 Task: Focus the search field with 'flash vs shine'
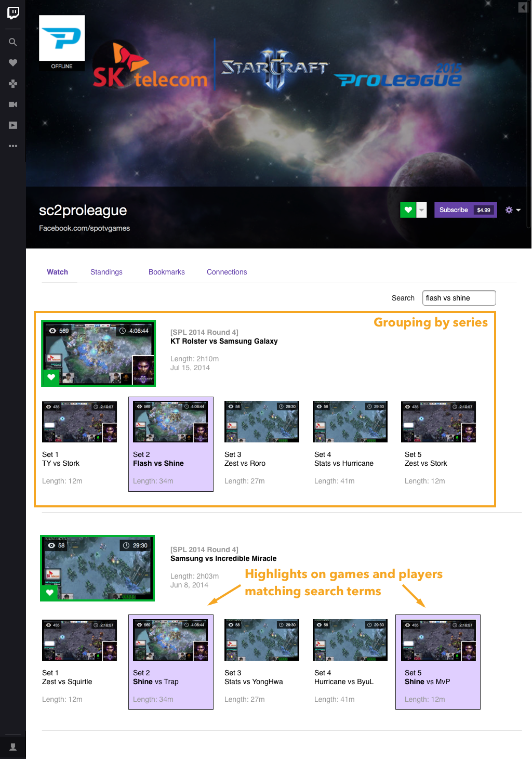(x=459, y=298)
